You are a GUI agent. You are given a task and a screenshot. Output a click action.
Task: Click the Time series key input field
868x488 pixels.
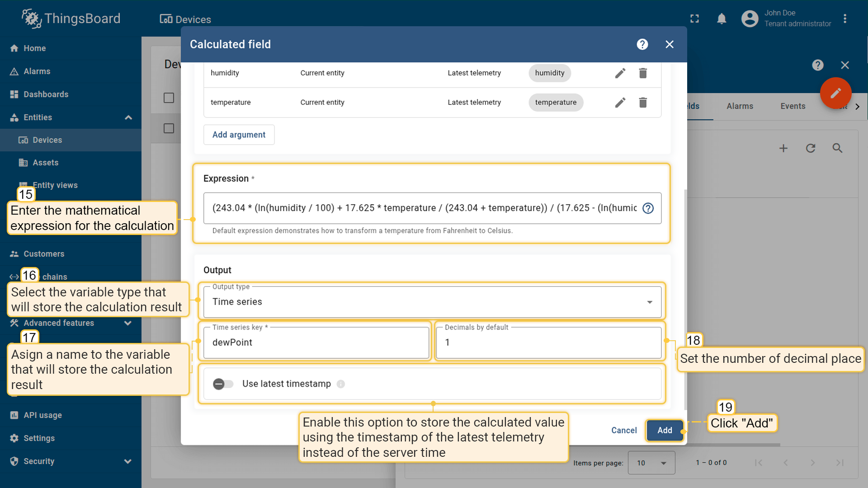pyautogui.click(x=316, y=343)
